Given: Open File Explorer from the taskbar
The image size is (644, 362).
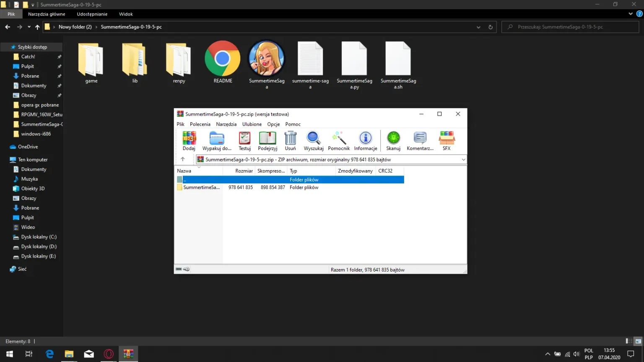Looking at the screenshot, I should 69,354.
